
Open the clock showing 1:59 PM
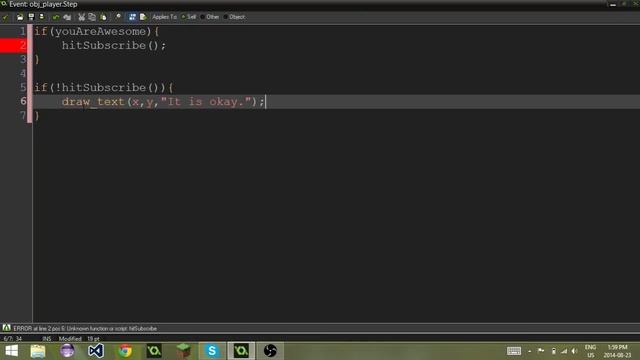[x=617, y=351]
